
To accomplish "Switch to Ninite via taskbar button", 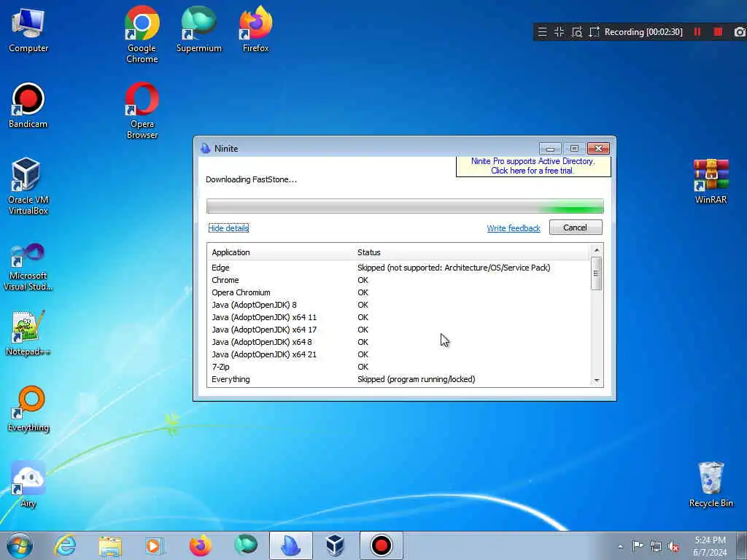I will [290, 545].
